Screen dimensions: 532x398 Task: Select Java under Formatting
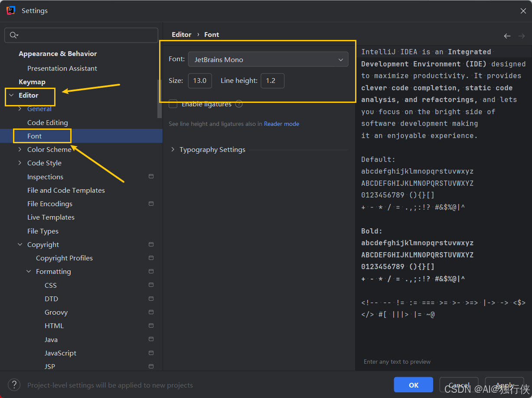click(51, 339)
